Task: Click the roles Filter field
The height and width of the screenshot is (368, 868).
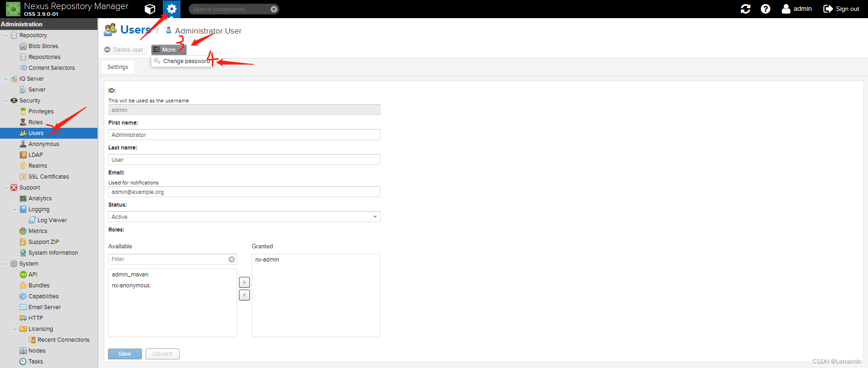Action: point(173,259)
